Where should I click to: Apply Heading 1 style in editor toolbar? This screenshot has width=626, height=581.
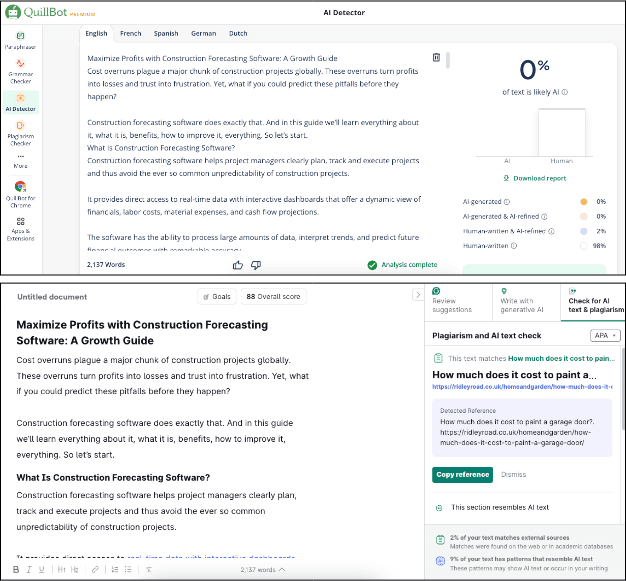[x=61, y=569]
